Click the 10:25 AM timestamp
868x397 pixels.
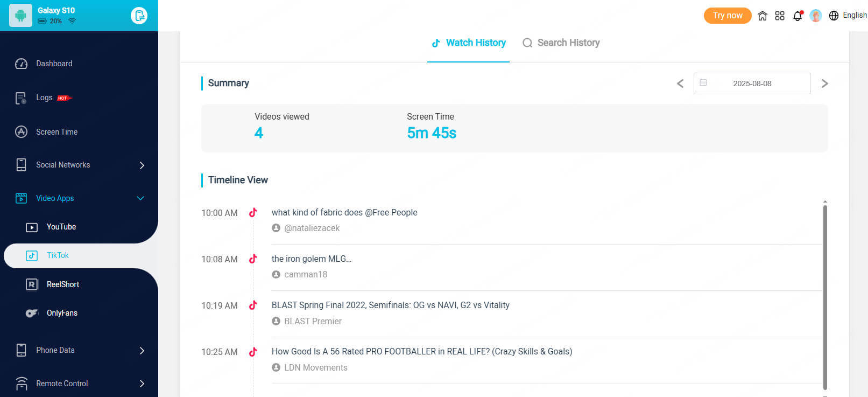point(220,352)
